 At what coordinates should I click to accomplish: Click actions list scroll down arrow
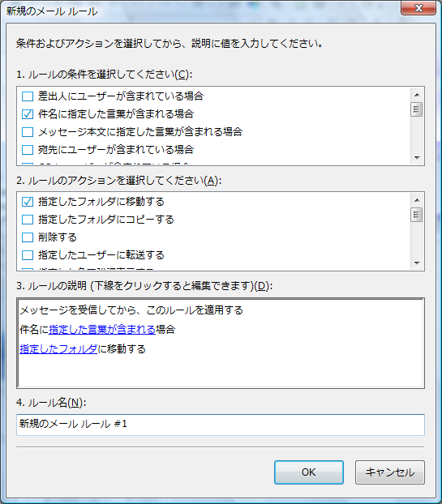point(417,263)
